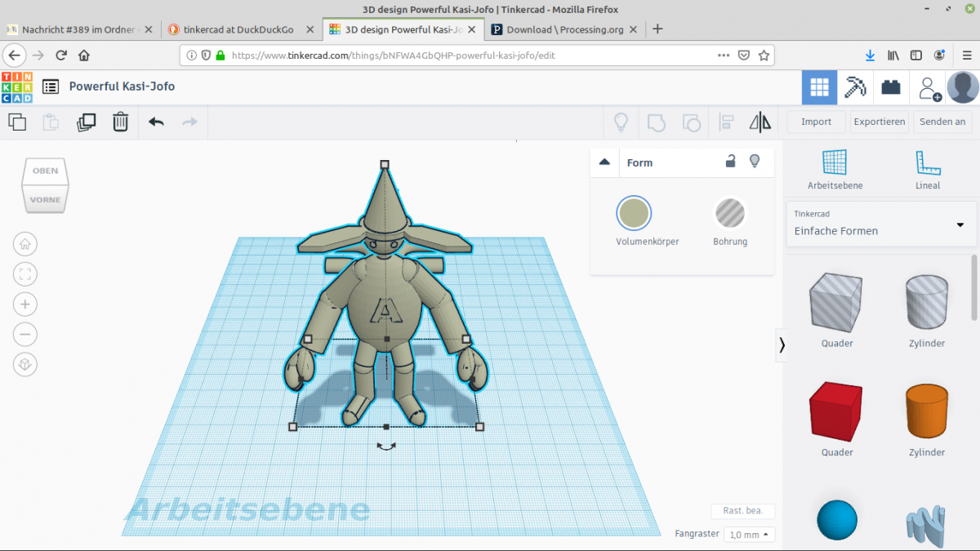Invite collaborator with add-person icon
This screenshot has height=551, width=980.
tap(929, 87)
